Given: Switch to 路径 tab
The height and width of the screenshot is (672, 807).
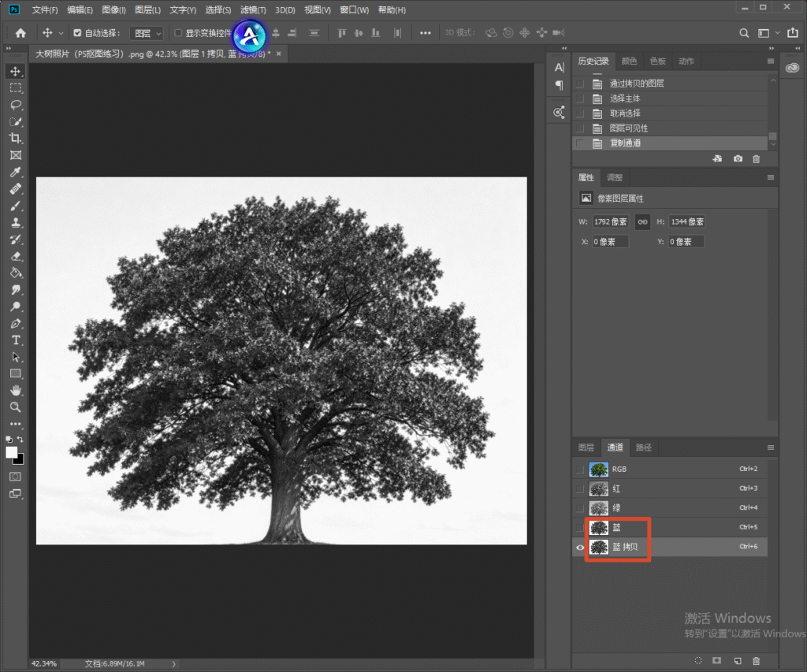Looking at the screenshot, I should tap(643, 447).
